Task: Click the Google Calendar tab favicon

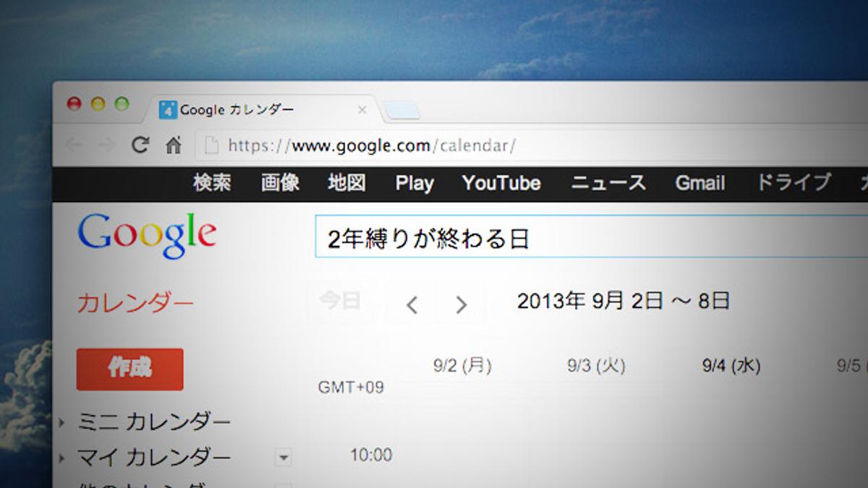Action: point(168,110)
